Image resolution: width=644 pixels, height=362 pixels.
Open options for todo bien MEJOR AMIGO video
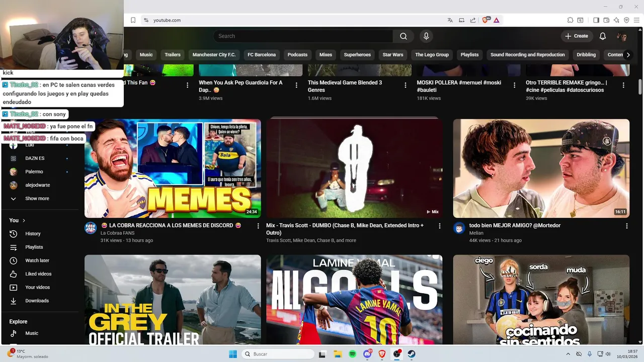[627, 226]
